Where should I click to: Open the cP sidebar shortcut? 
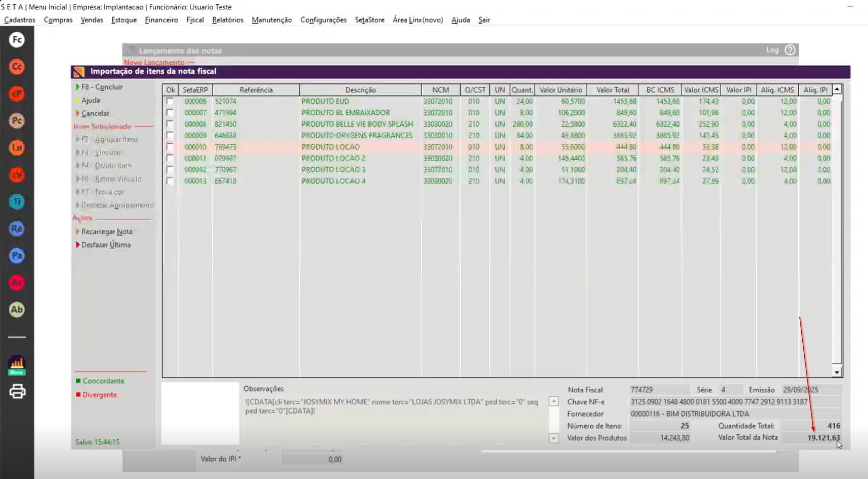[17, 94]
